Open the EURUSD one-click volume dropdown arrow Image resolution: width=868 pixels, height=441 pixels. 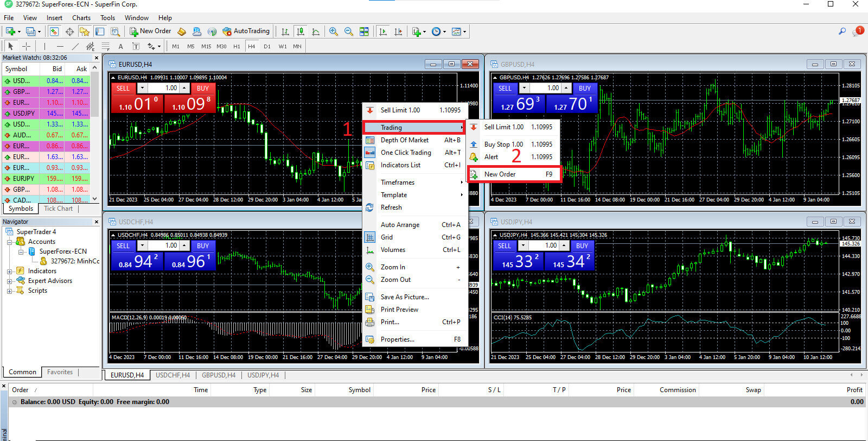[142, 88]
